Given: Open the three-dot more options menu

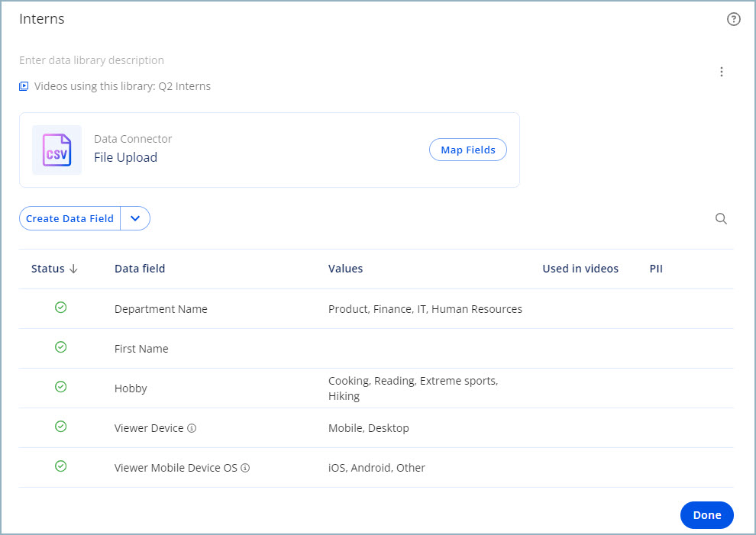Looking at the screenshot, I should 722,72.
